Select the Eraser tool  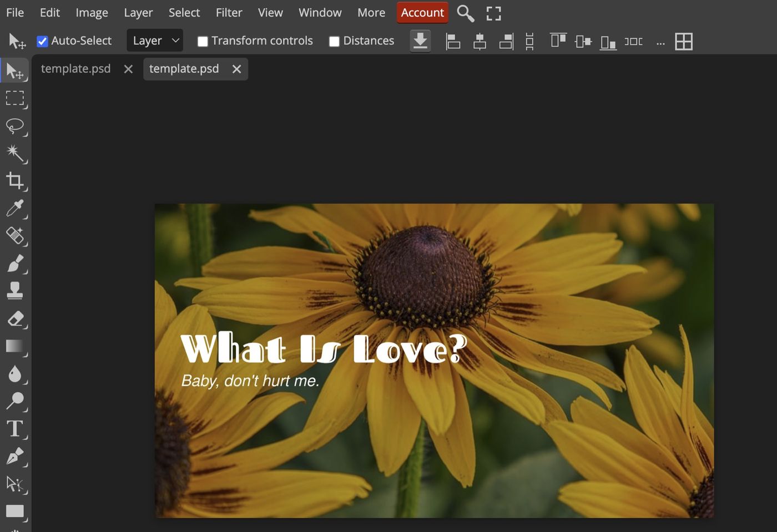point(15,318)
